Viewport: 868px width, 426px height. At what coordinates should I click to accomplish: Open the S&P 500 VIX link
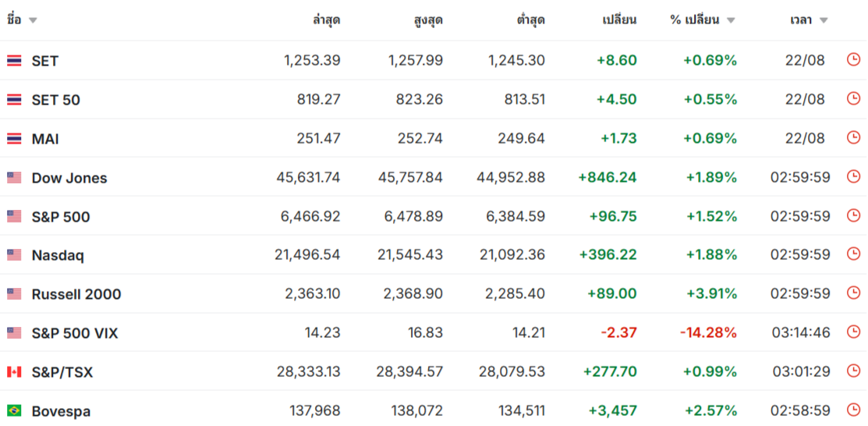(75, 333)
